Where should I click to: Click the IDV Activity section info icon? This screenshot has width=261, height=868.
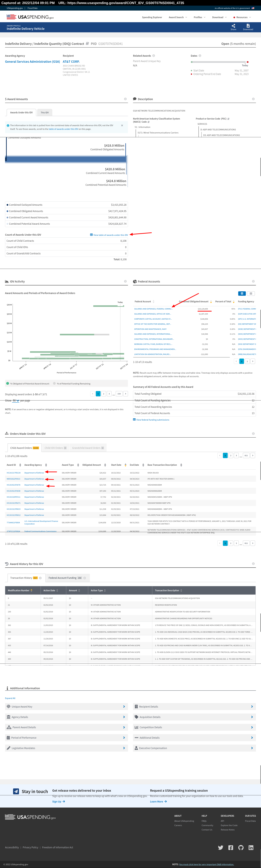tap(125, 281)
